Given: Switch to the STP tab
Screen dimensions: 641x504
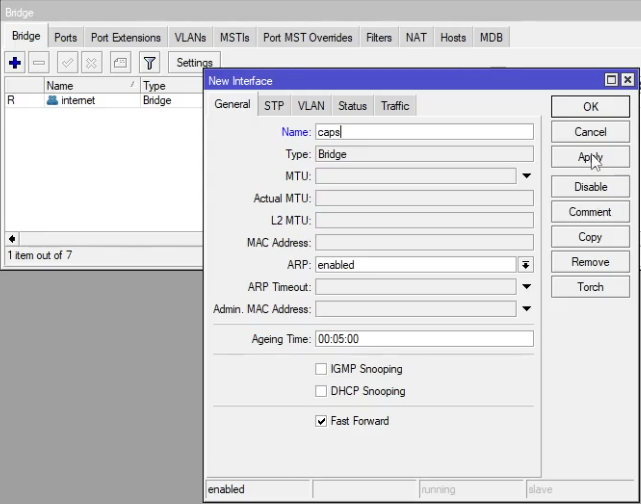Looking at the screenshot, I should click(274, 106).
